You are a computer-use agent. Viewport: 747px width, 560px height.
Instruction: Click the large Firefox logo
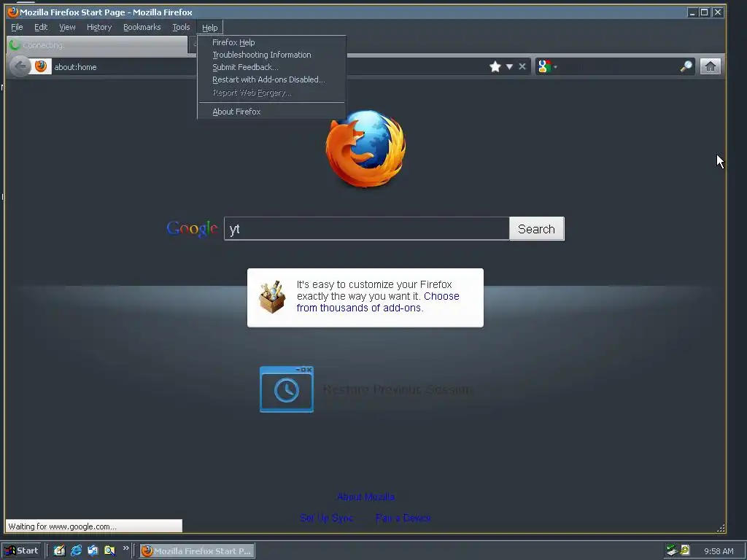(366, 149)
